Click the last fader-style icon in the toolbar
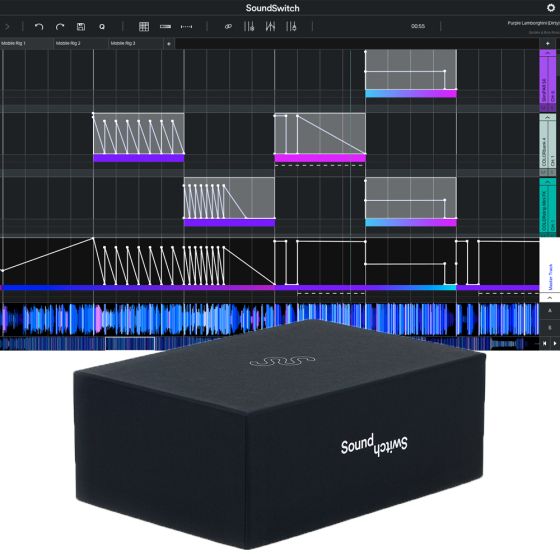Image resolution: width=560 pixels, height=560 pixels. coord(291,26)
